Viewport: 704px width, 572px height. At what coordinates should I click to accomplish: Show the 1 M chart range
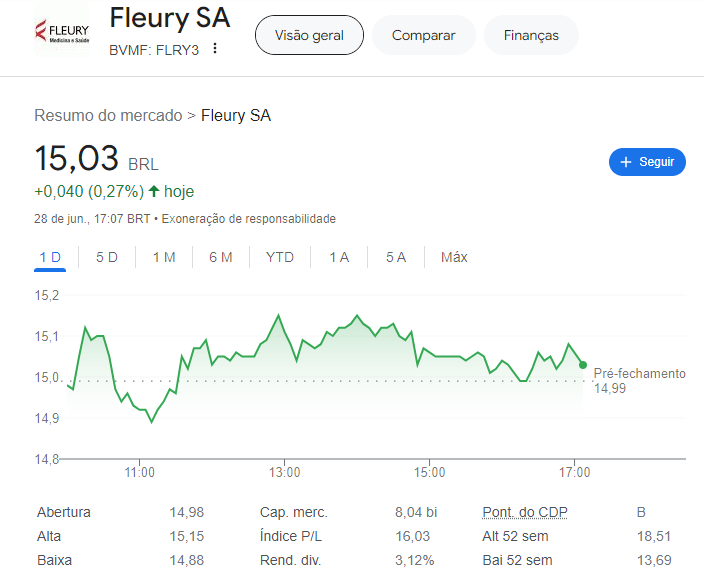[x=164, y=257]
